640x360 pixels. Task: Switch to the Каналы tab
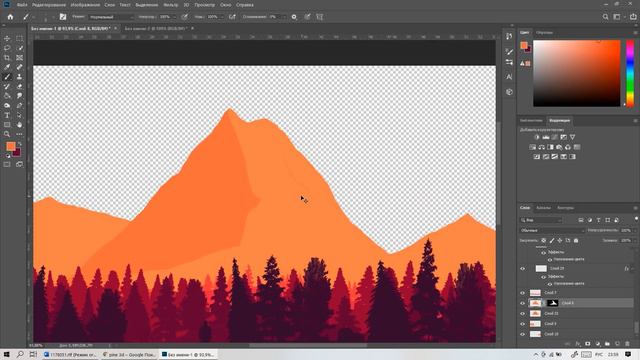pyautogui.click(x=543, y=208)
